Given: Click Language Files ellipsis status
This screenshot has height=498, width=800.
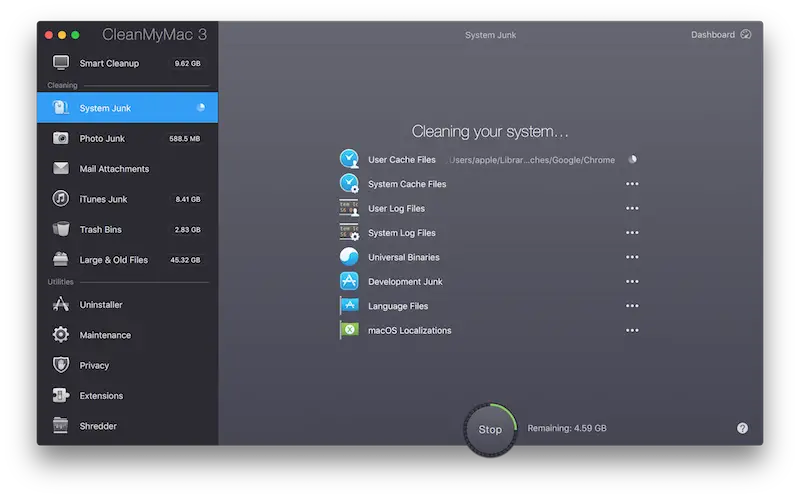Looking at the screenshot, I should point(632,306).
